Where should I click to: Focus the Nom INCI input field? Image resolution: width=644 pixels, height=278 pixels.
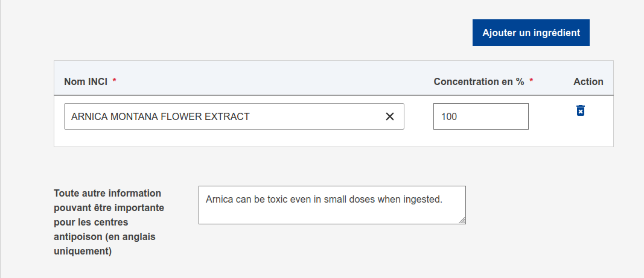[223, 116]
